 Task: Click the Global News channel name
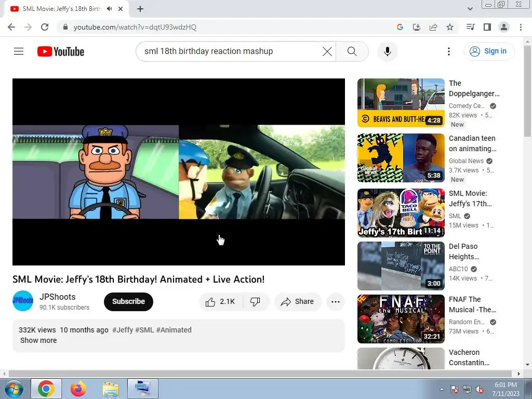(466, 161)
